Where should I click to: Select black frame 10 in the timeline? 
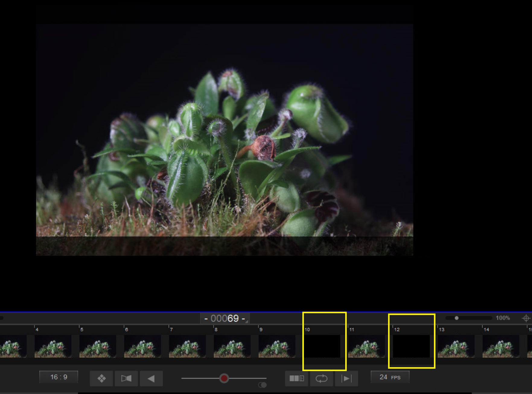coord(322,346)
